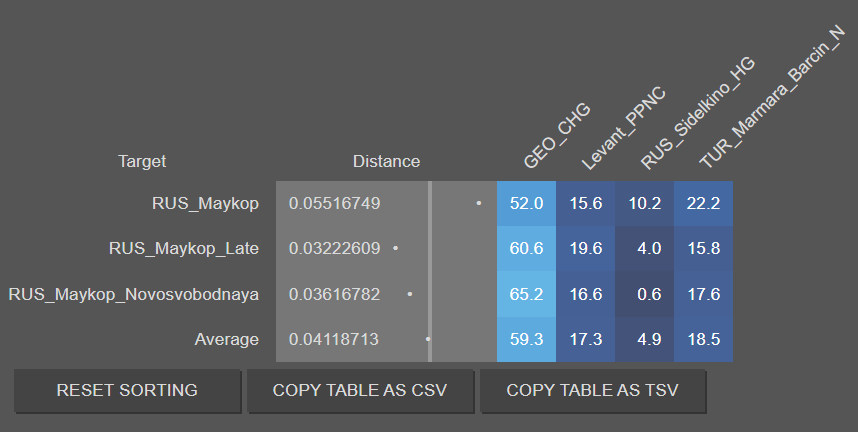Click the 0.03222609 distance value

(335, 249)
